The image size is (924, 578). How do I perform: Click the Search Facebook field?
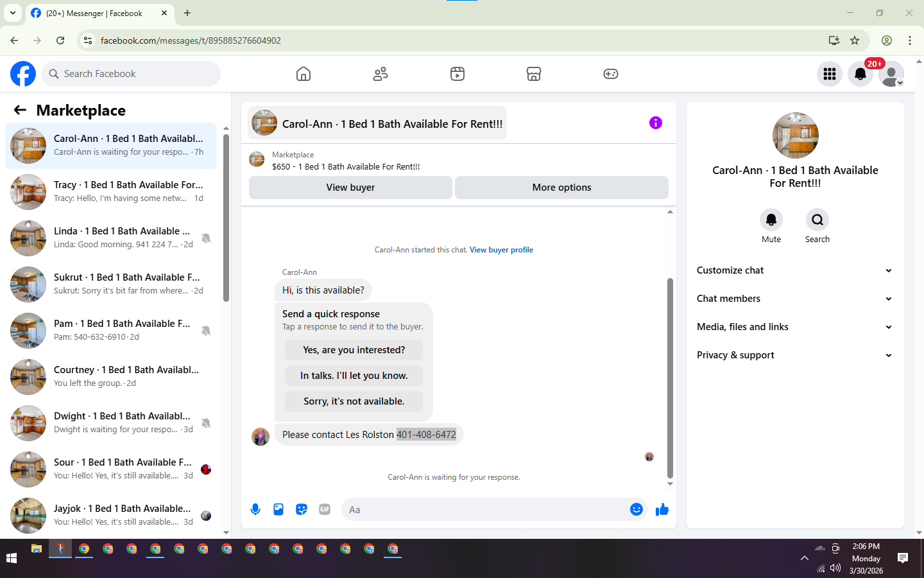coord(131,74)
